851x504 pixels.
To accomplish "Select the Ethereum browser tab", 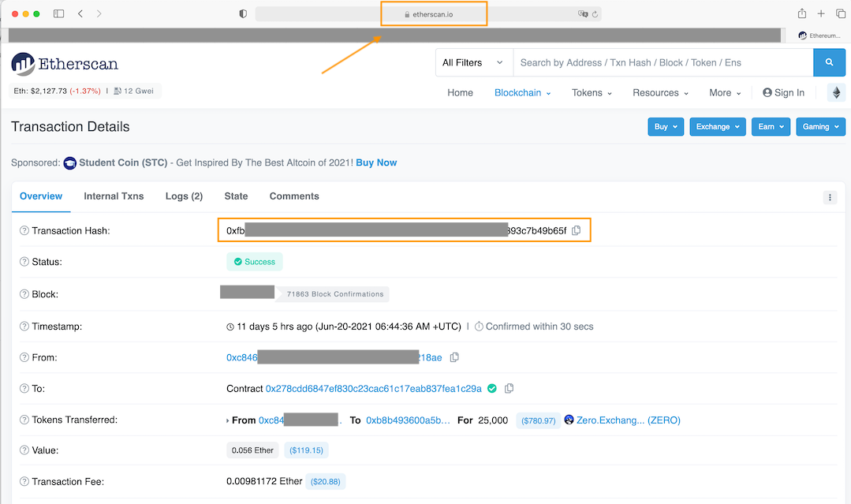I will (x=819, y=35).
